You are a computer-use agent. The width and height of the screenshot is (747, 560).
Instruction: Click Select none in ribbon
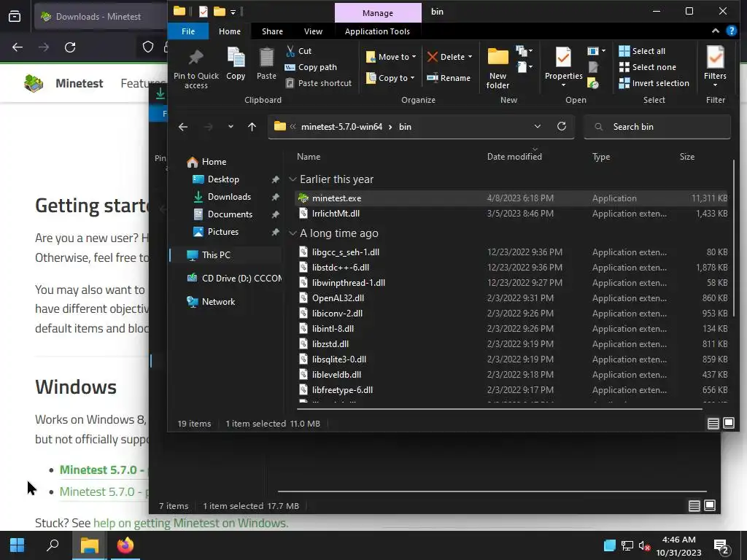(x=648, y=67)
